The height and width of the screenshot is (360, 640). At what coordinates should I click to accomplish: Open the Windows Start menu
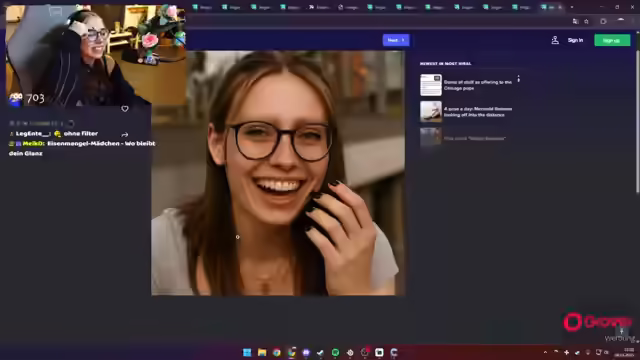[x=247, y=352]
